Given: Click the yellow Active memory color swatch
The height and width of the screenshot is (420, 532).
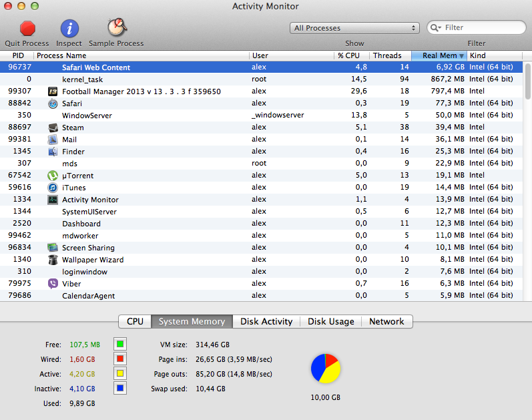Looking at the screenshot, I should [x=120, y=373].
